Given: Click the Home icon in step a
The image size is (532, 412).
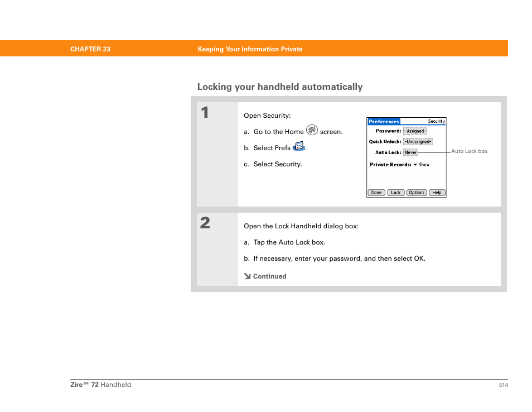Looking at the screenshot, I should pos(312,130).
